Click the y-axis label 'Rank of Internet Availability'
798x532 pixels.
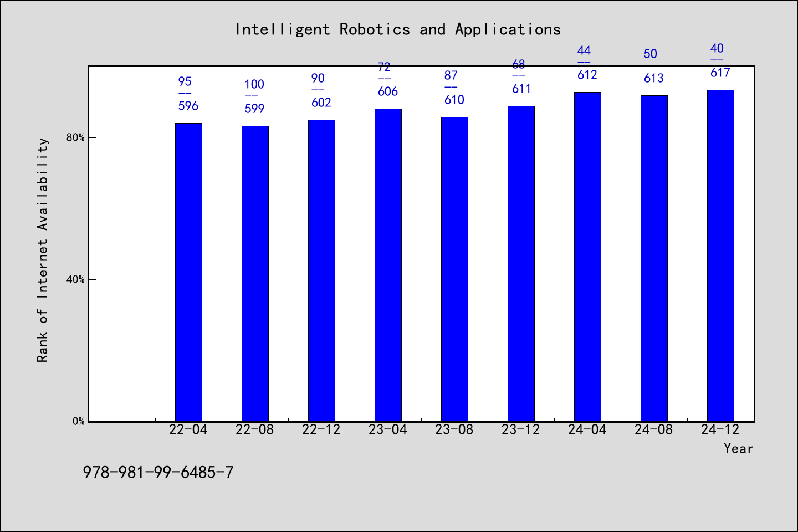pyautogui.click(x=43, y=250)
